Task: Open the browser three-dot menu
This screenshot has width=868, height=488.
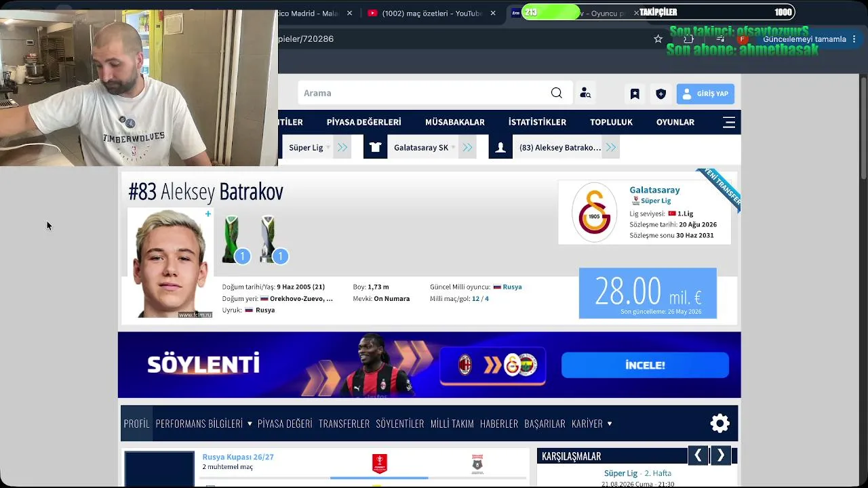Action: [854, 39]
